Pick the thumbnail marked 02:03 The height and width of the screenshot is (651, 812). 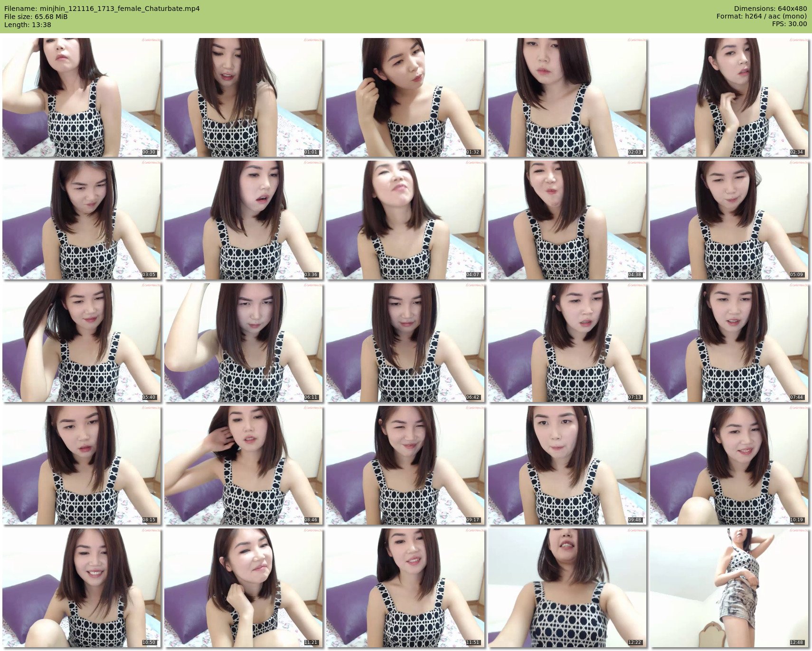[567, 97]
